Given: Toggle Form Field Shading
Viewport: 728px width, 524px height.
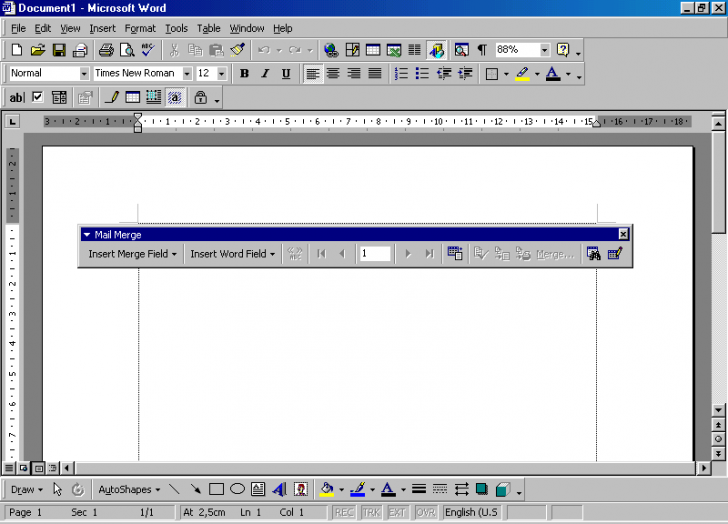Looking at the screenshot, I should (x=175, y=97).
